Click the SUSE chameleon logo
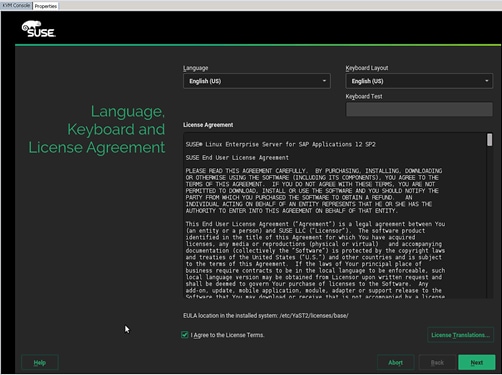This screenshot has height=375, width=502. [38, 29]
